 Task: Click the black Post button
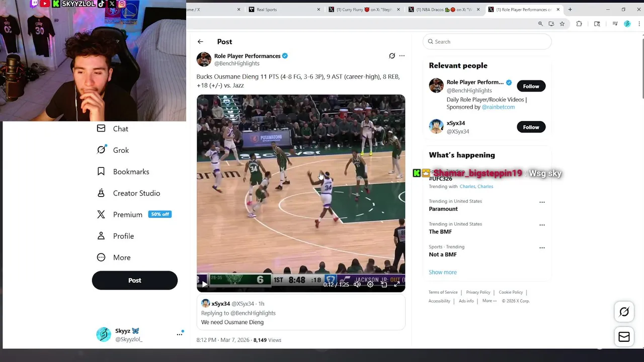click(135, 281)
